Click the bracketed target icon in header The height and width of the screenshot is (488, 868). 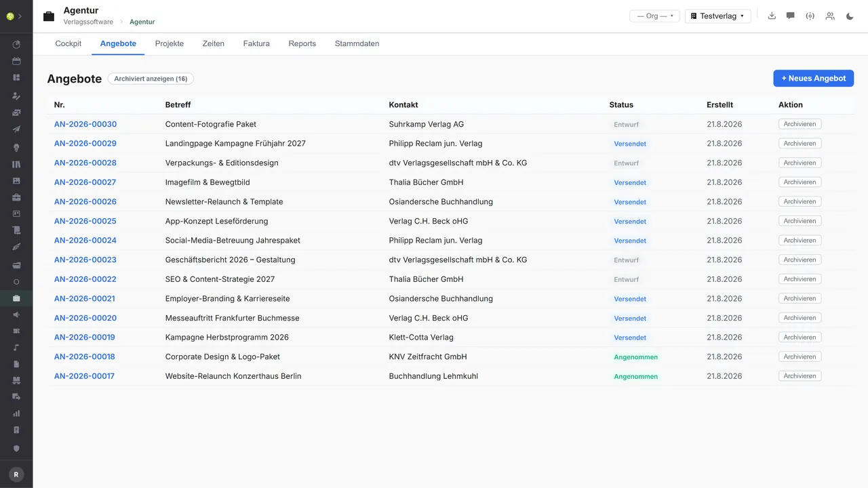(810, 16)
